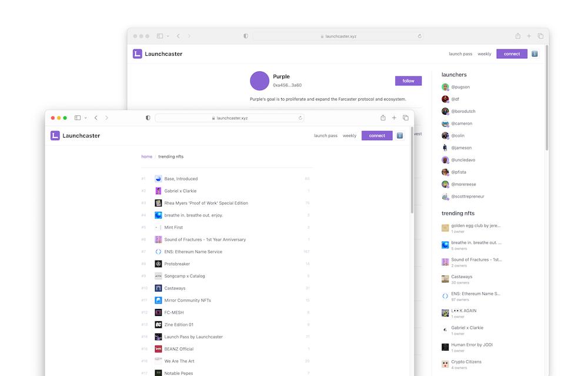Click the address bar in the front window
Image resolution: width=588 pixels, height=376 pixels.
(x=229, y=118)
